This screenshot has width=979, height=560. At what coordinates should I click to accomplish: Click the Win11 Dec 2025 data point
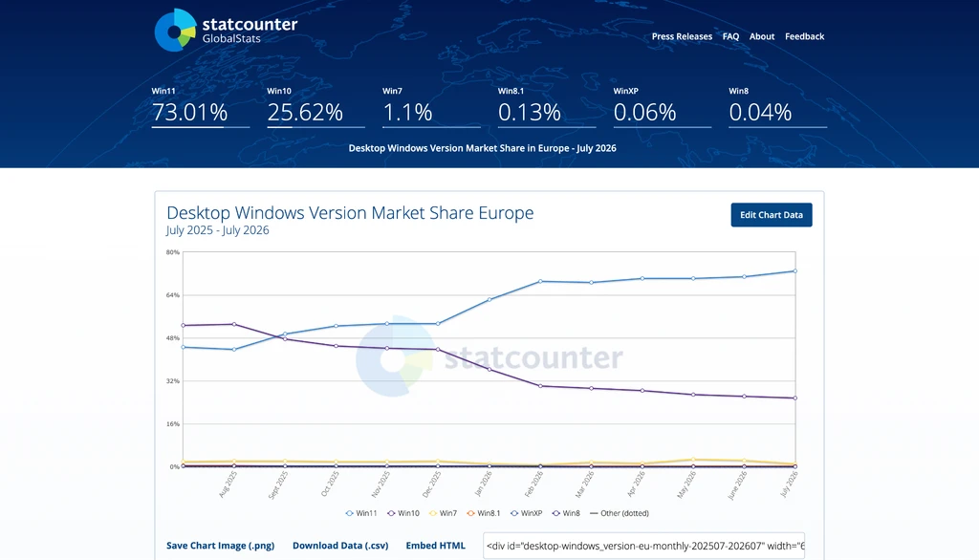(438, 323)
